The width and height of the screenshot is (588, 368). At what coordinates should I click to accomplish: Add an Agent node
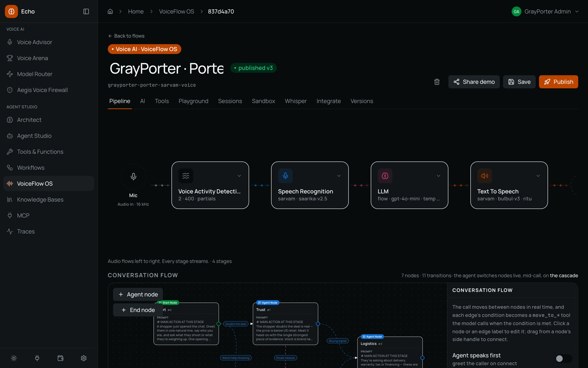click(138, 294)
